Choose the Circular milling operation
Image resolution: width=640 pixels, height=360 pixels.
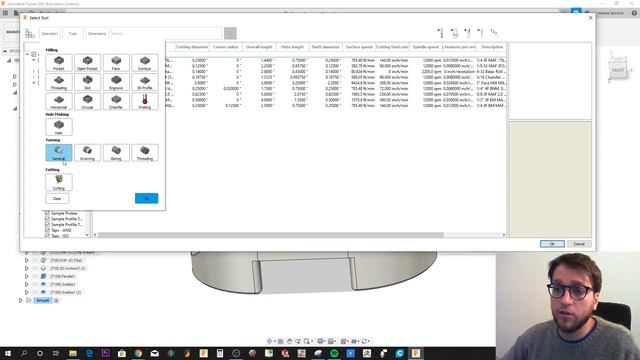click(x=87, y=101)
